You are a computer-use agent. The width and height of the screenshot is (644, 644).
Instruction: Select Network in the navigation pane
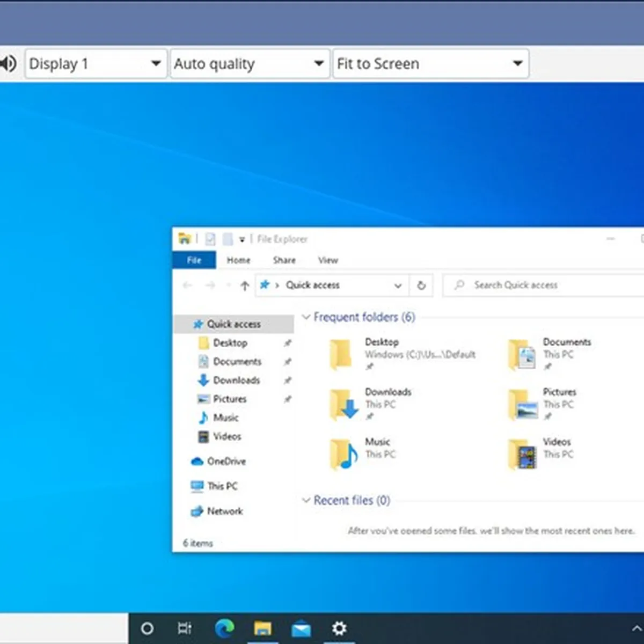pyautogui.click(x=224, y=511)
